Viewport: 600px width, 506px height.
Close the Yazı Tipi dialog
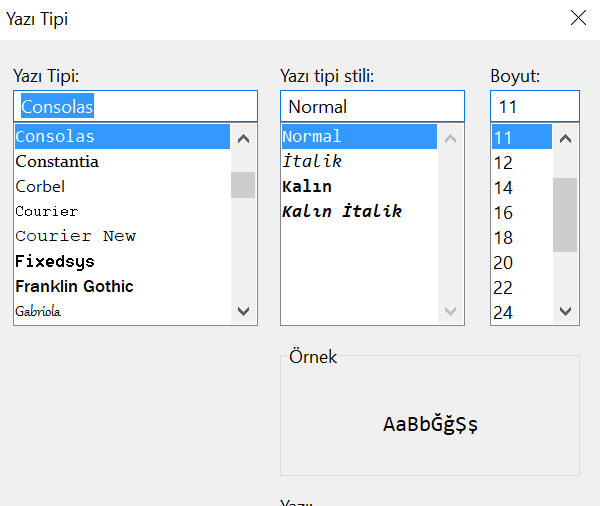click(x=578, y=18)
